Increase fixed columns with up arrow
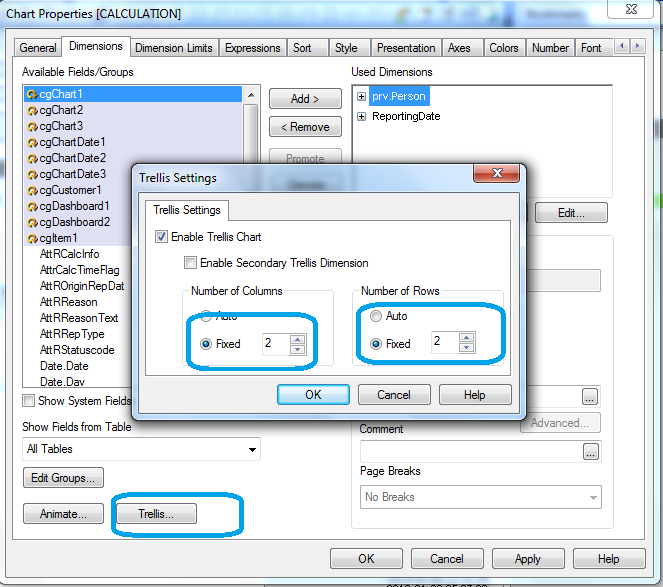This screenshot has width=663, height=587. click(298, 339)
